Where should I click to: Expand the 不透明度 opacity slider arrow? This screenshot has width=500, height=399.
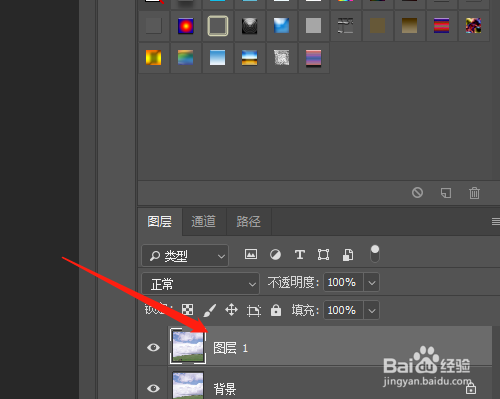pos(372,282)
